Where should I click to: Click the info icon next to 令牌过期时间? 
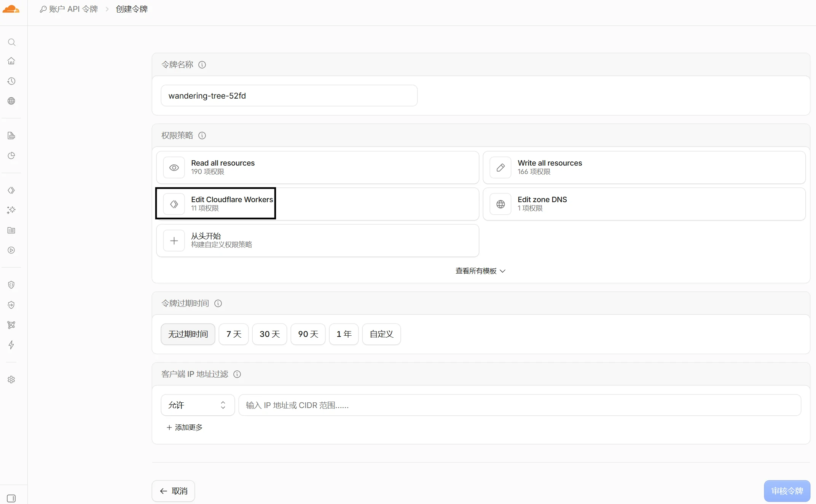pos(218,303)
